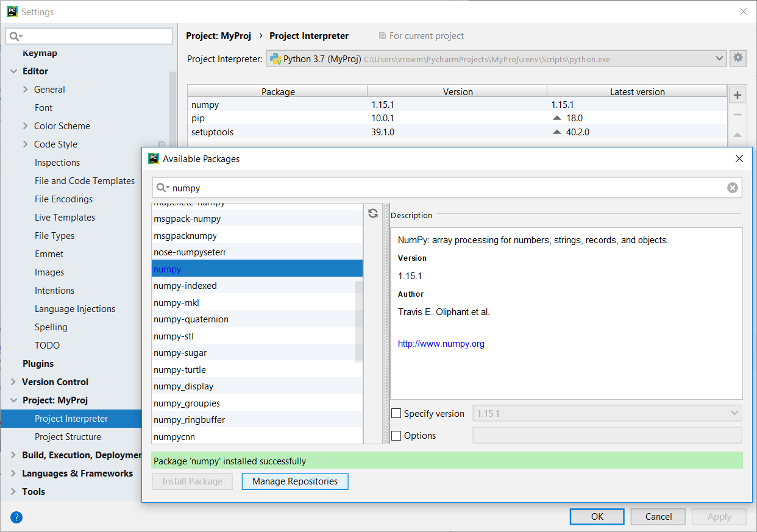
Task: Click the package list scrollbar
Action: coord(359,322)
